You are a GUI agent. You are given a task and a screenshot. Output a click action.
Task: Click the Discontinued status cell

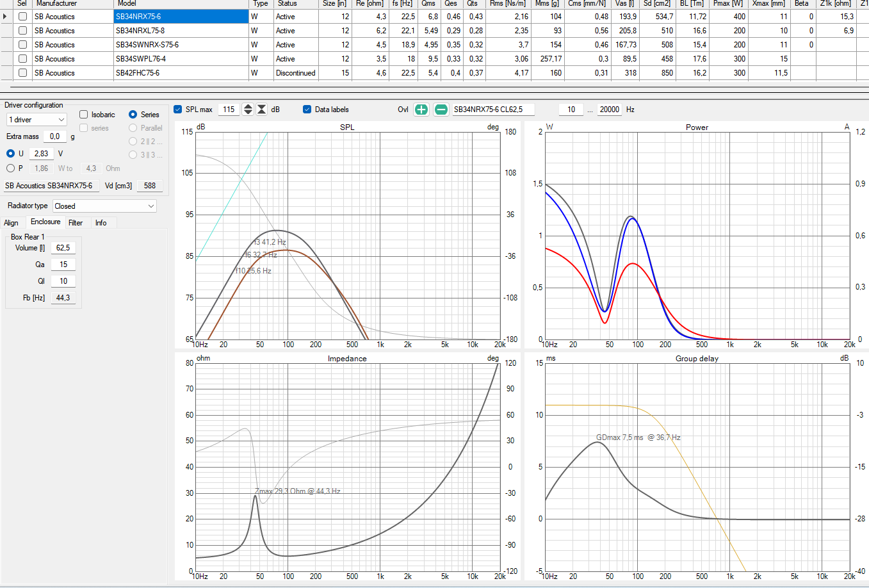[x=296, y=73]
